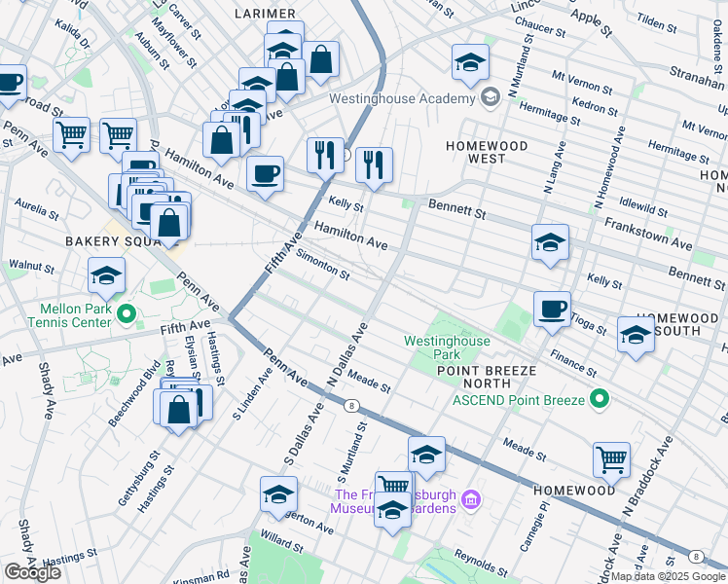
Task: Click the Finance St street label
Action: click(x=573, y=363)
